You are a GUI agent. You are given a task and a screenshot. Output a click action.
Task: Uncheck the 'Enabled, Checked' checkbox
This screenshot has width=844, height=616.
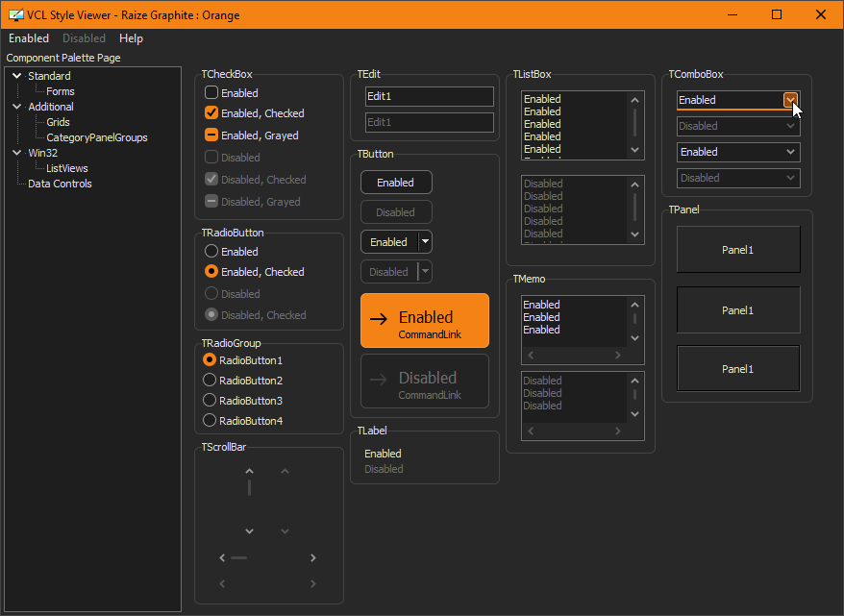coord(211,112)
